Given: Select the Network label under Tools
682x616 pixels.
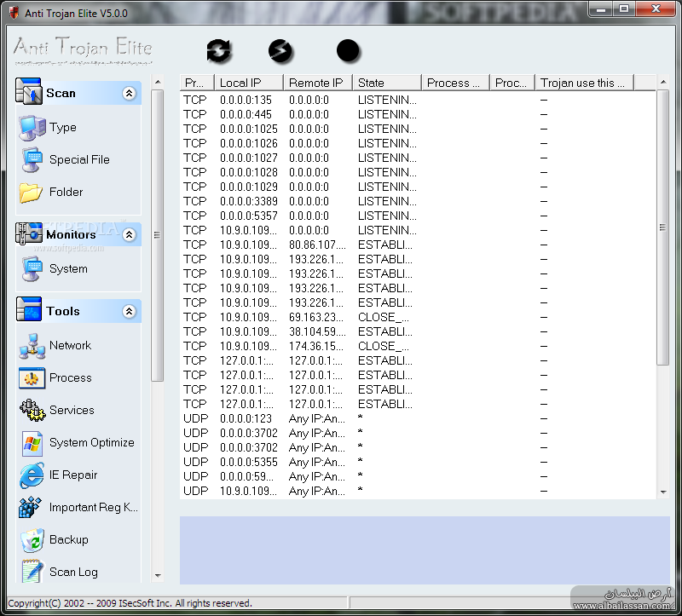Looking at the screenshot, I should [x=71, y=346].
